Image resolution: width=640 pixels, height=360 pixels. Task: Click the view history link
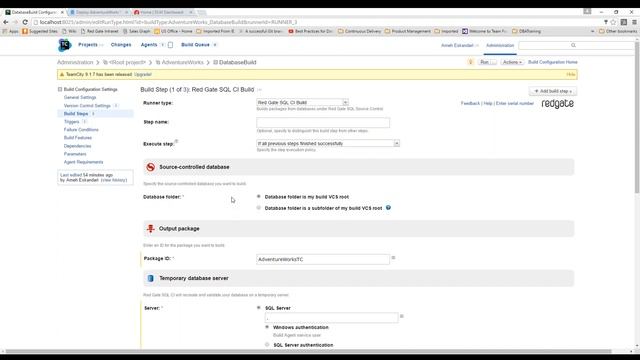tap(114, 180)
